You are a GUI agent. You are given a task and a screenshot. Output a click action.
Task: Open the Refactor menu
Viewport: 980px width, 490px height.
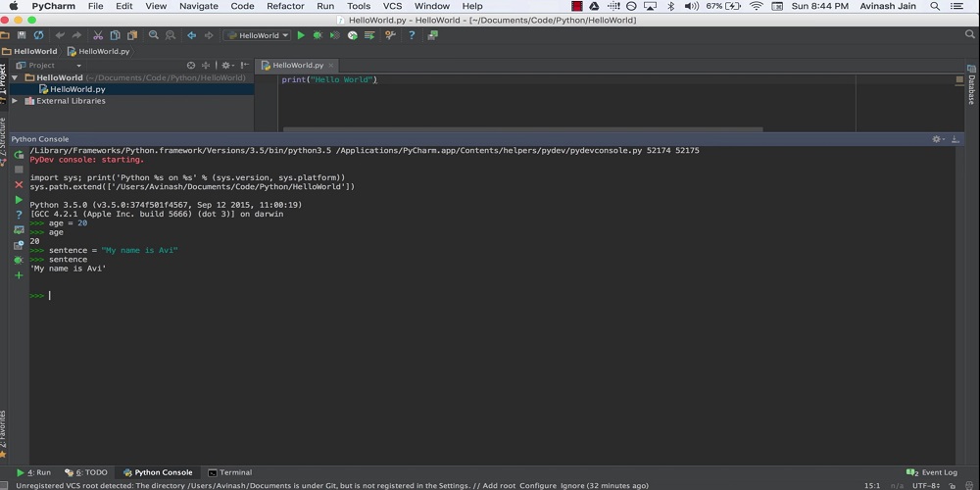coord(285,6)
